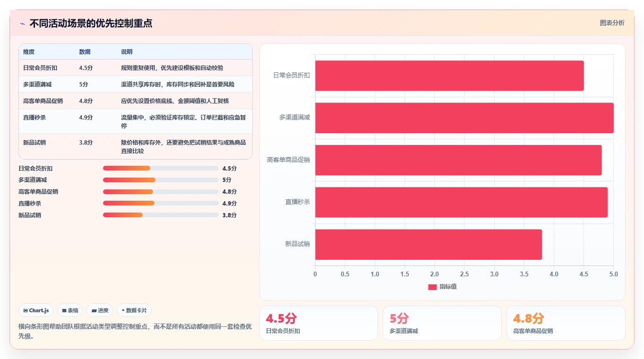
Task: Click the page title 不同活动场景的优先控制重点
Action: pyautogui.click(x=91, y=24)
